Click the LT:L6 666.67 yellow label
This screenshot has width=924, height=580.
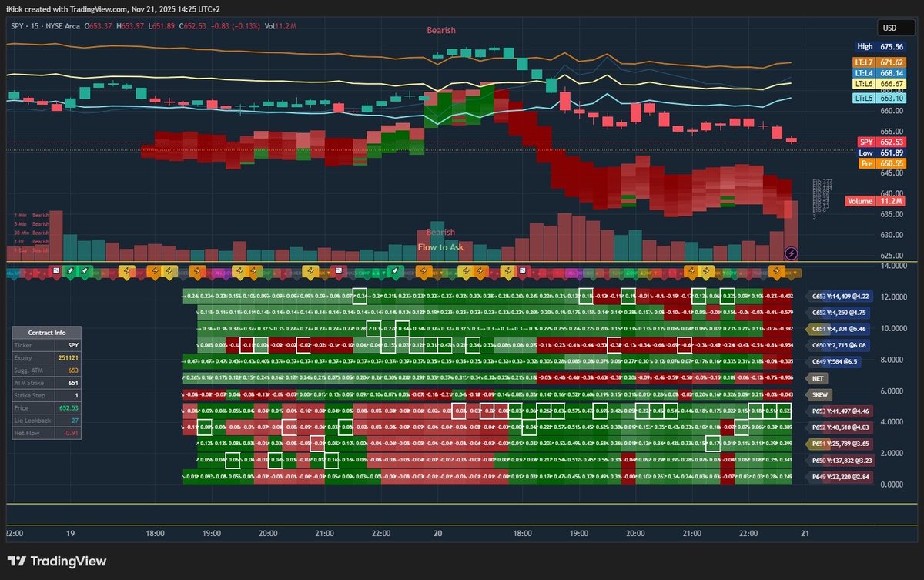point(879,83)
